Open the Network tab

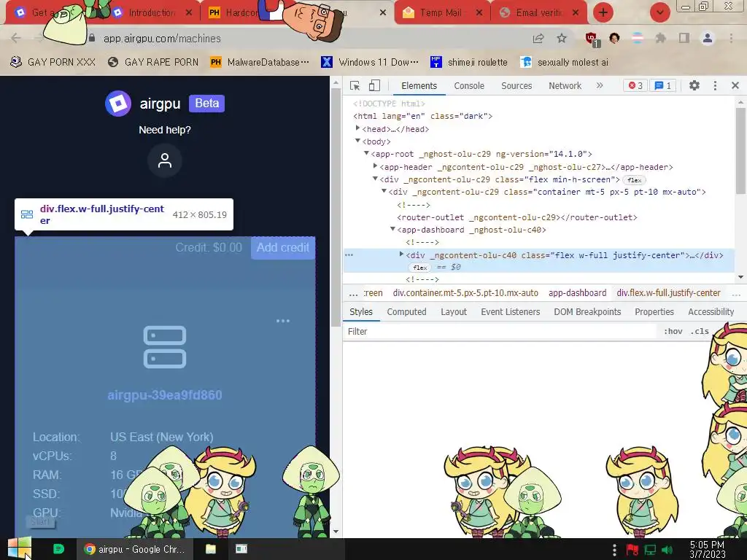tap(565, 86)
